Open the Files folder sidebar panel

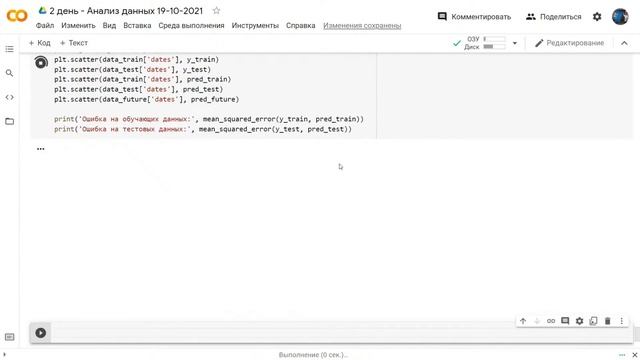(9, 121)
